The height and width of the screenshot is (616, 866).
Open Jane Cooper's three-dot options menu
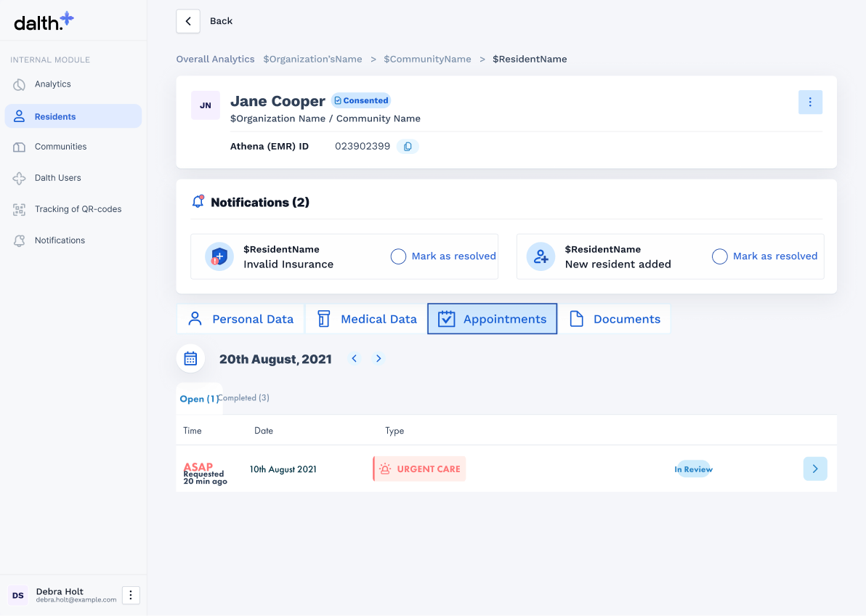point(810,102)
